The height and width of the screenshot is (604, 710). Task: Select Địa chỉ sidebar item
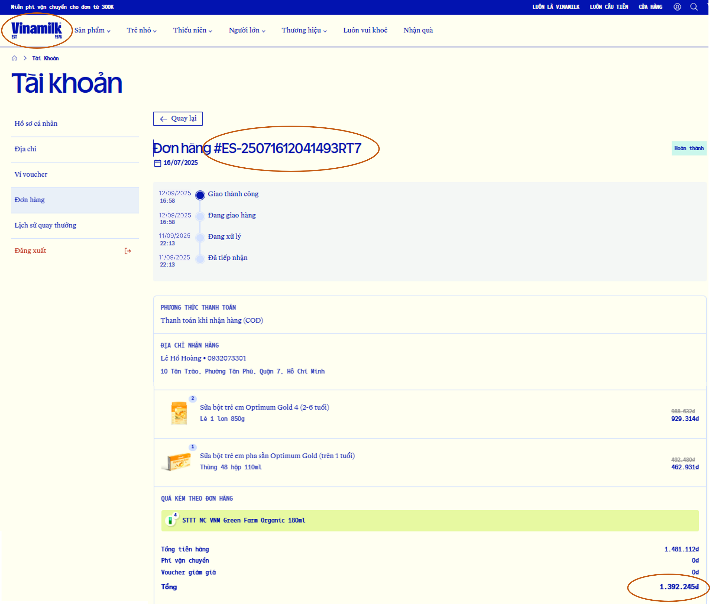pos(75,149)
